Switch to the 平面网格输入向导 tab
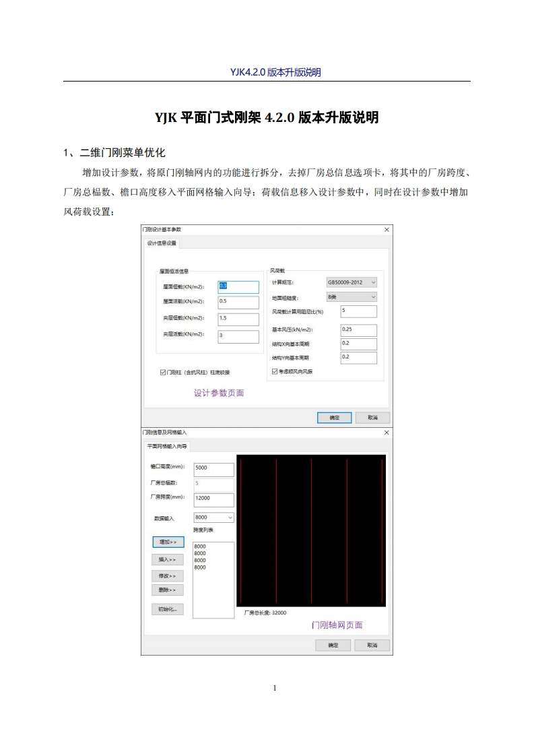The width and height of the screenshot is (534, 756). tap(168, 446)
